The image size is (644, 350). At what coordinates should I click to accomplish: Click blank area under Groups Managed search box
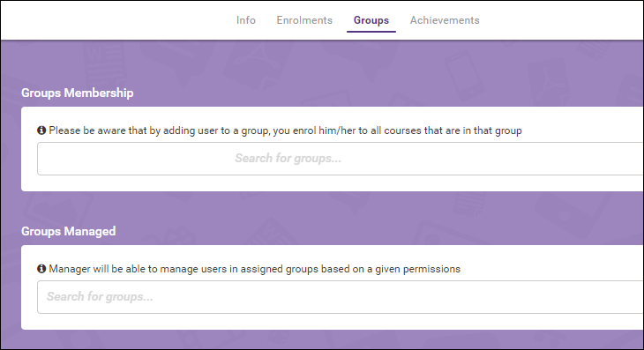332,322
